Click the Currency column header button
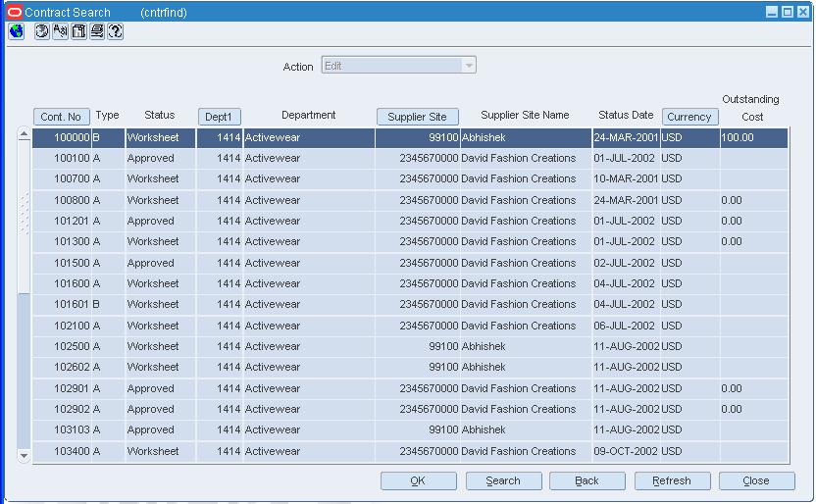Viewport: 816px width, 504px height. pyautogui.click(x=689, y=117)
